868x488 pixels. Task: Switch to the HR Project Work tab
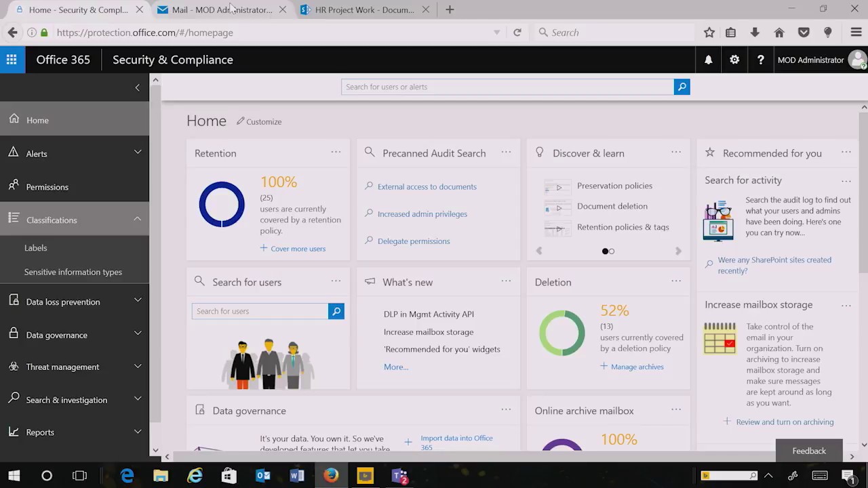click(364, 9)
